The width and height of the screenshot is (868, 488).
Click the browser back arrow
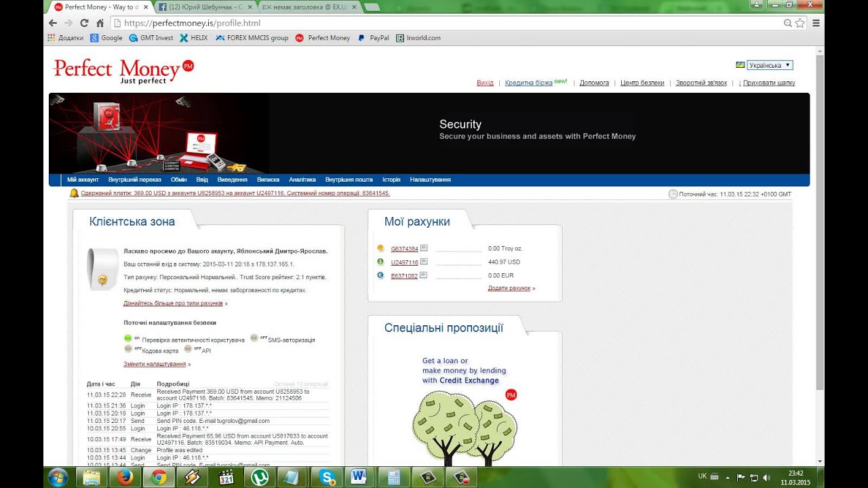(53, 22)
